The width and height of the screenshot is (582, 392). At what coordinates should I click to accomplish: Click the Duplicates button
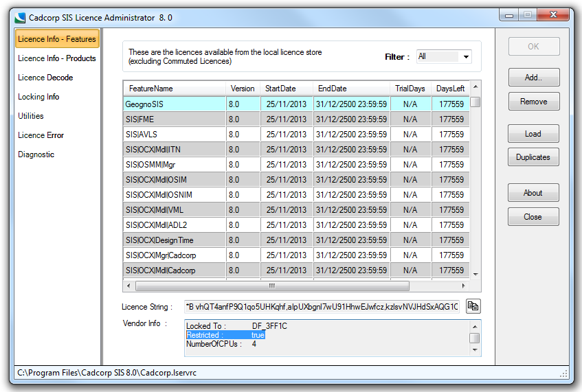coord(533,157)
